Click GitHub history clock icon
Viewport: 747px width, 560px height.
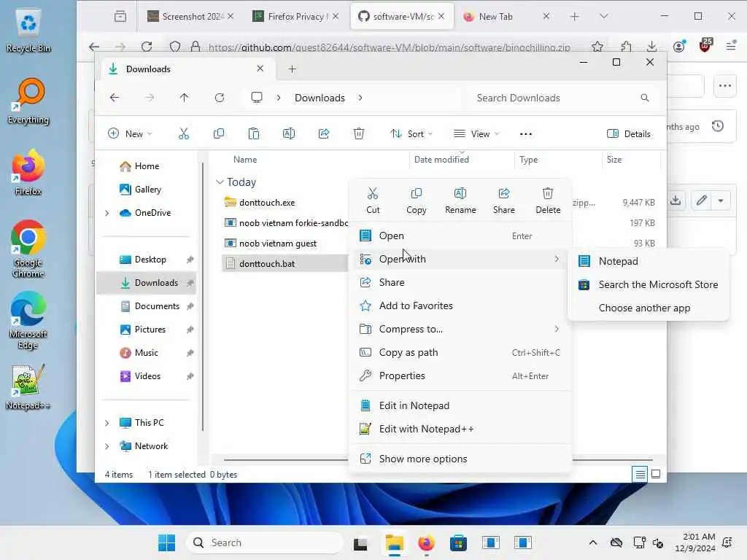click(x=718, y=126)
